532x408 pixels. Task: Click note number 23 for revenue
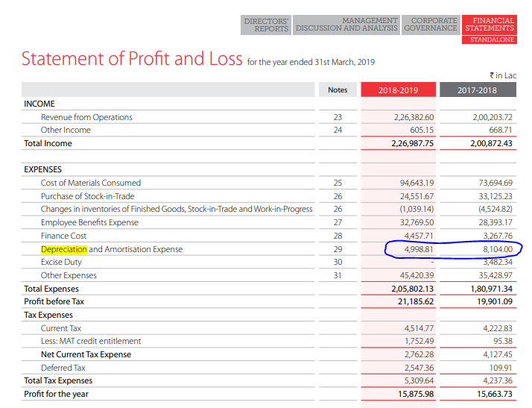[338, 117]
